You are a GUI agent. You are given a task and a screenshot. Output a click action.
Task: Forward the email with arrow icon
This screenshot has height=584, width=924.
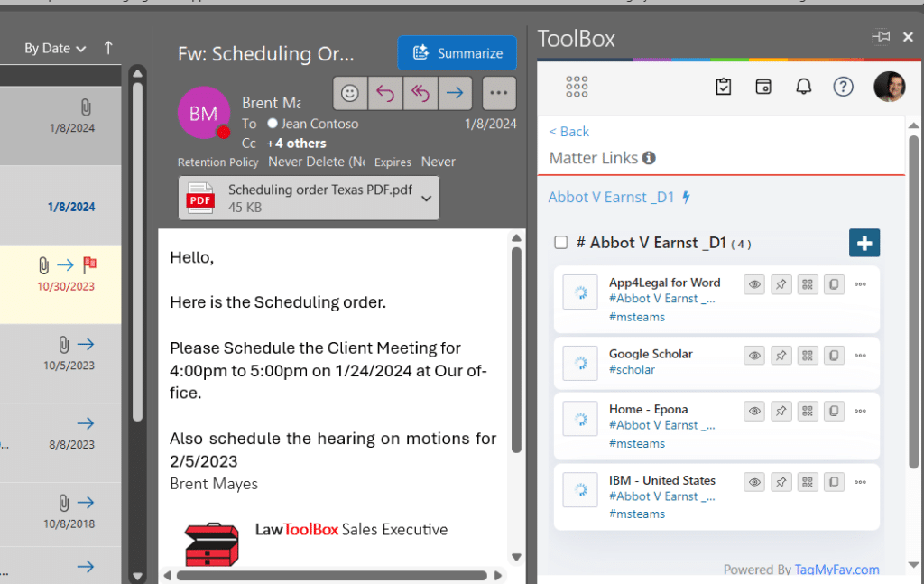[x=455, y=93]
